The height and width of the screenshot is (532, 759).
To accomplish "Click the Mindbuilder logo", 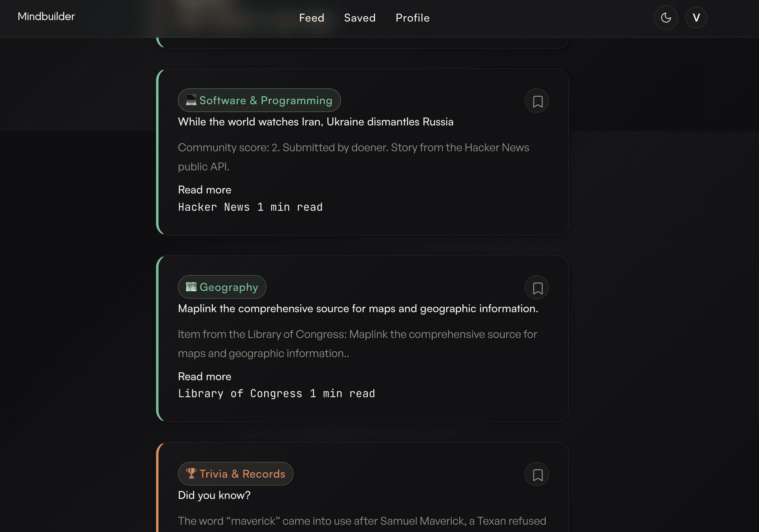I will (x=46, y=16).
